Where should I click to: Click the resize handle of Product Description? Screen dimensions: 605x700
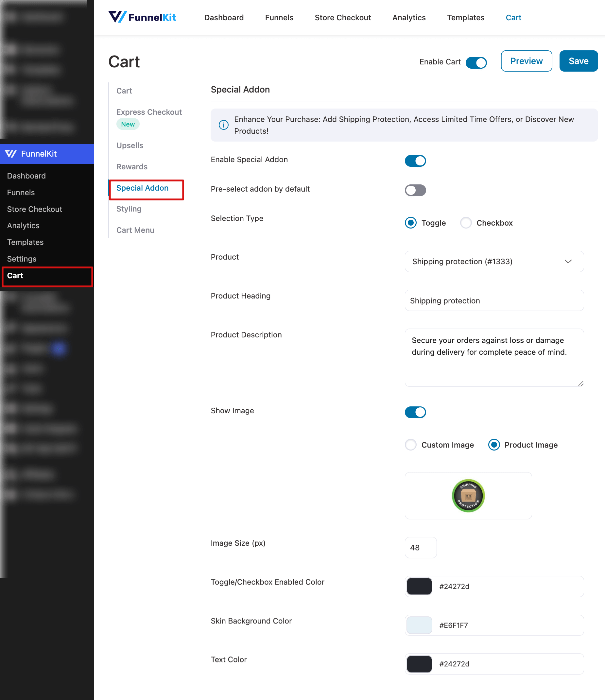580,384
